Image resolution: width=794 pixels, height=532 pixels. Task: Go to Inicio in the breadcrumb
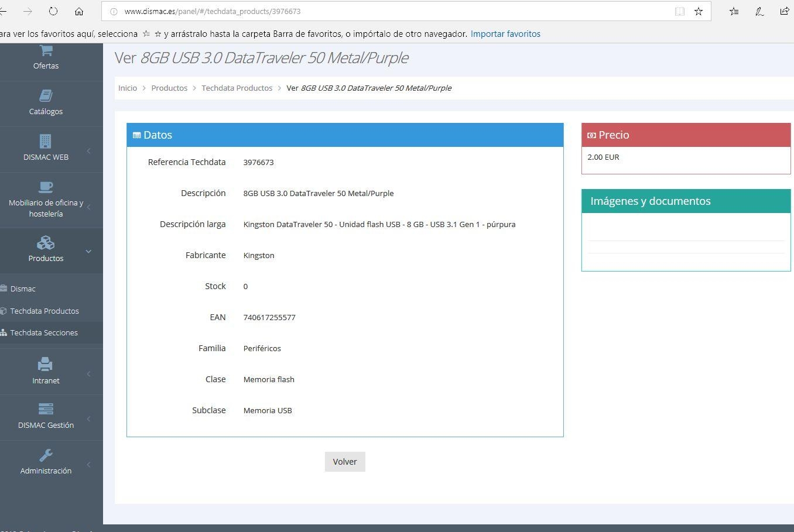coord(128,88)
